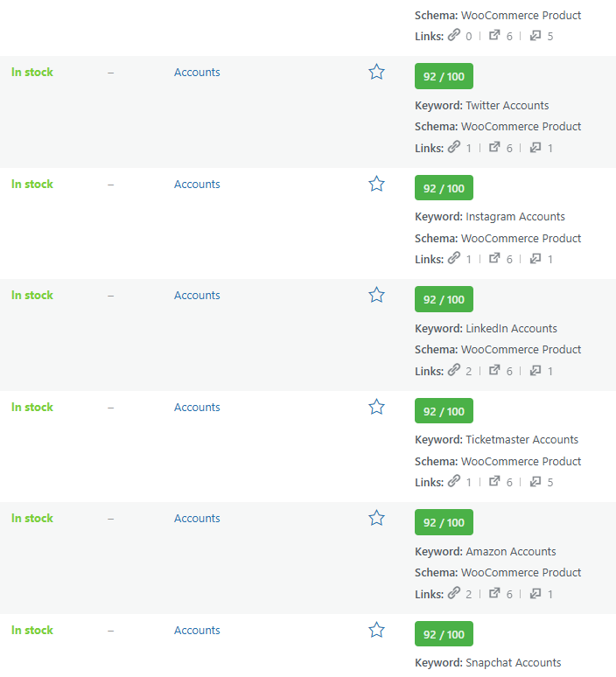
Task: Click internal links icon for Ticketmaster Accounts
Action: tap(454, 482)
